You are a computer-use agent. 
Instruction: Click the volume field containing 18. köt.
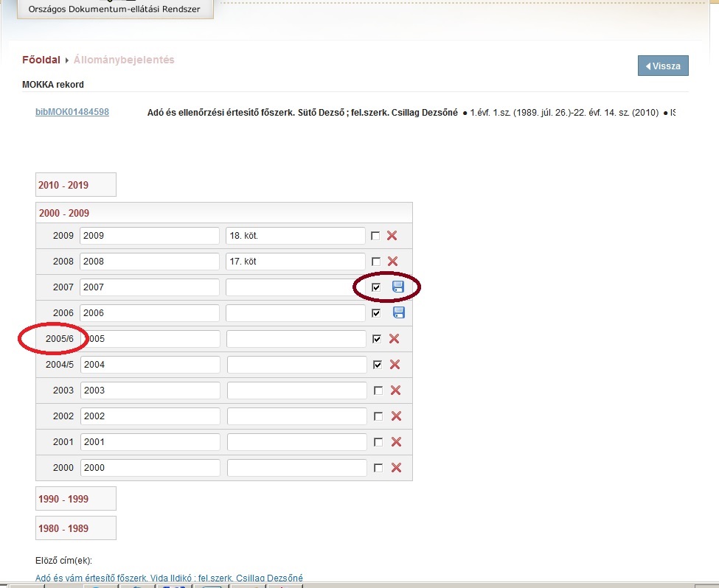(295, 236)
